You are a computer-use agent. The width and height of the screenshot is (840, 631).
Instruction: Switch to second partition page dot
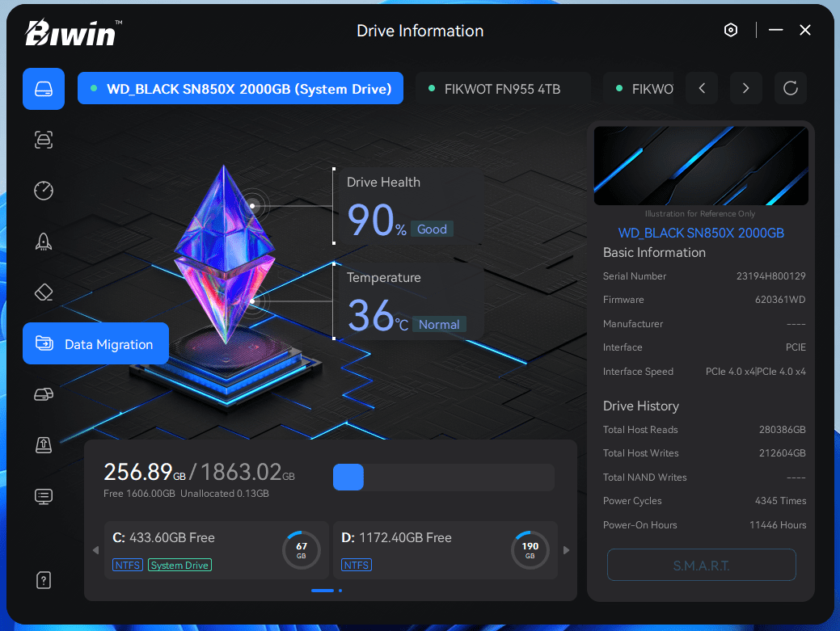click(340, 591)
